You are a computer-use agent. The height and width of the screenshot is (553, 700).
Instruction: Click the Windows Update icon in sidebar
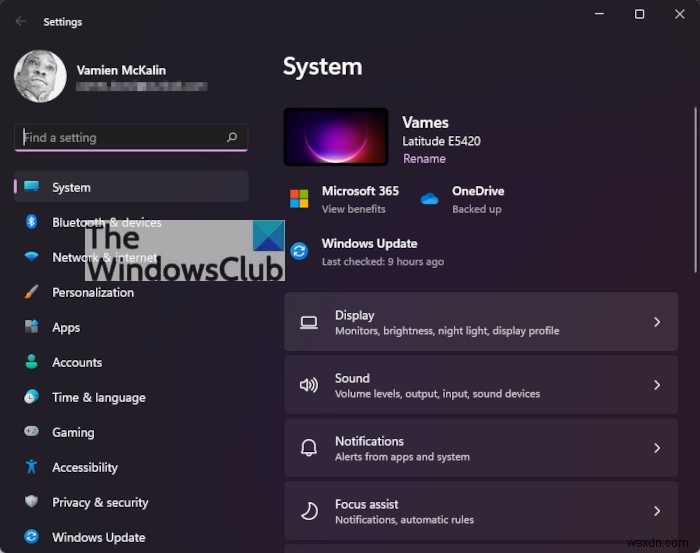31,536
